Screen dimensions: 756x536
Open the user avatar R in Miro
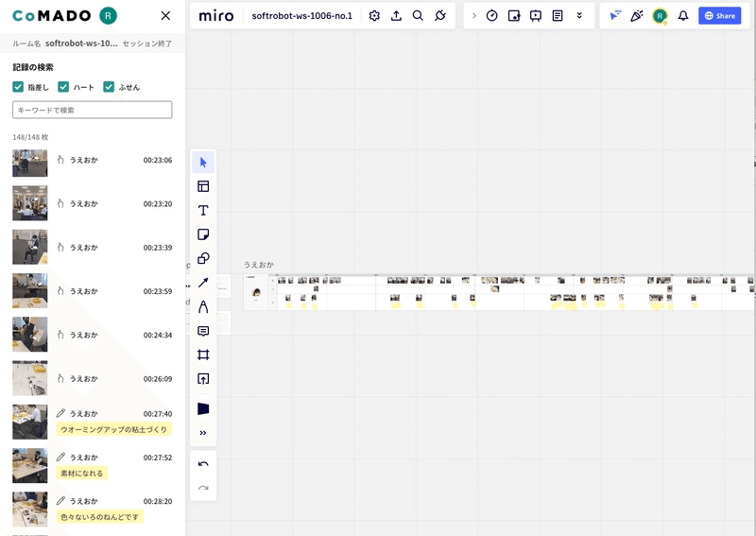(660, 16)
